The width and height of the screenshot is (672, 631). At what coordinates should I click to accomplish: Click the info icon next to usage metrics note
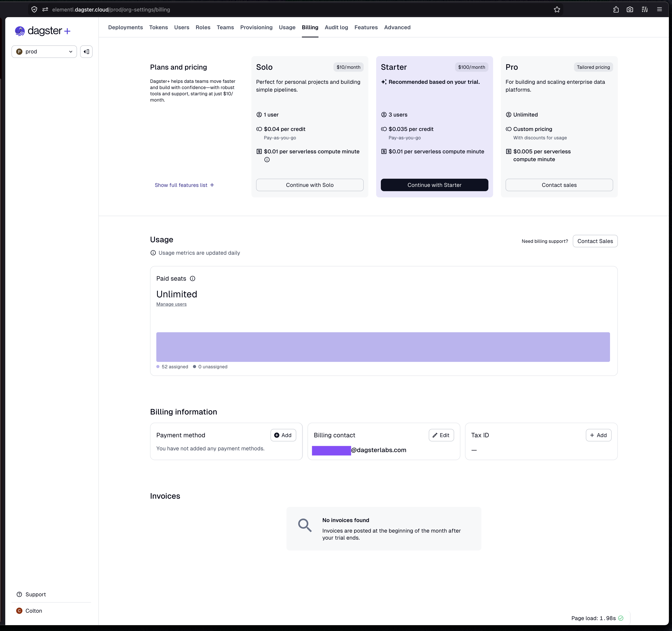coord(153,253)
